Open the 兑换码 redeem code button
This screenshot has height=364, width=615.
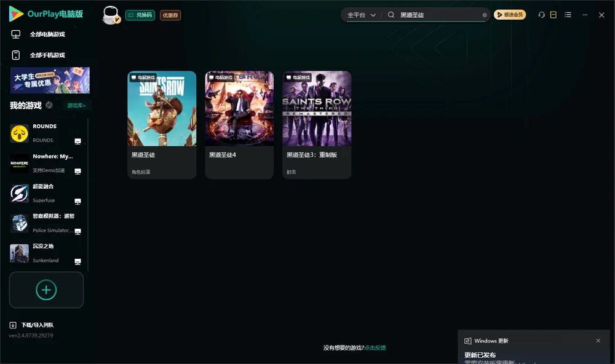point(140,15)
